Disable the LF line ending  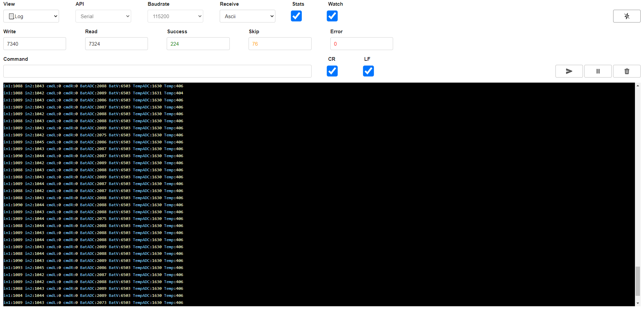[368, 71]
